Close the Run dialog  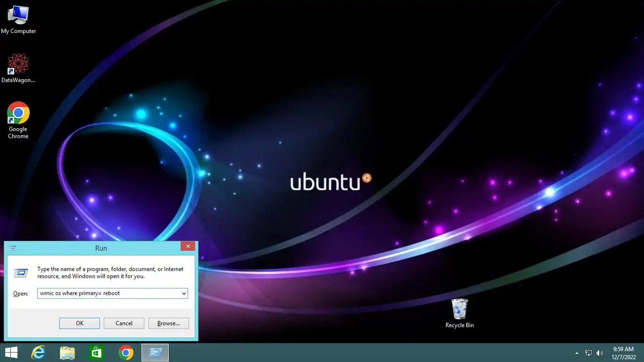point(188,247)
